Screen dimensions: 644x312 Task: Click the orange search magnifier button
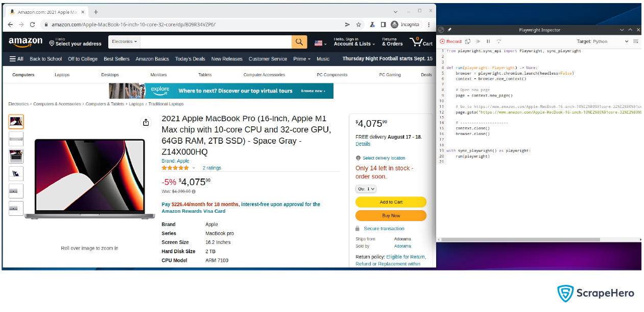pos(299,42)
